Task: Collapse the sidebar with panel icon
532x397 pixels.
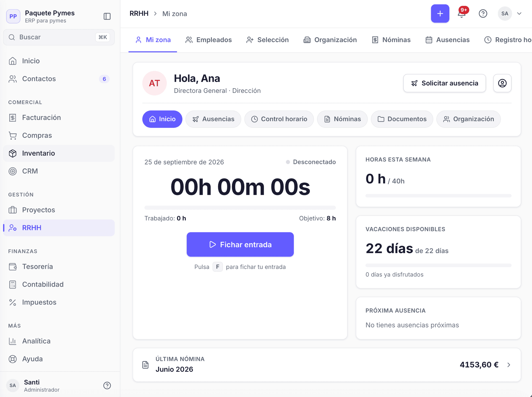Action: (107, 16)
